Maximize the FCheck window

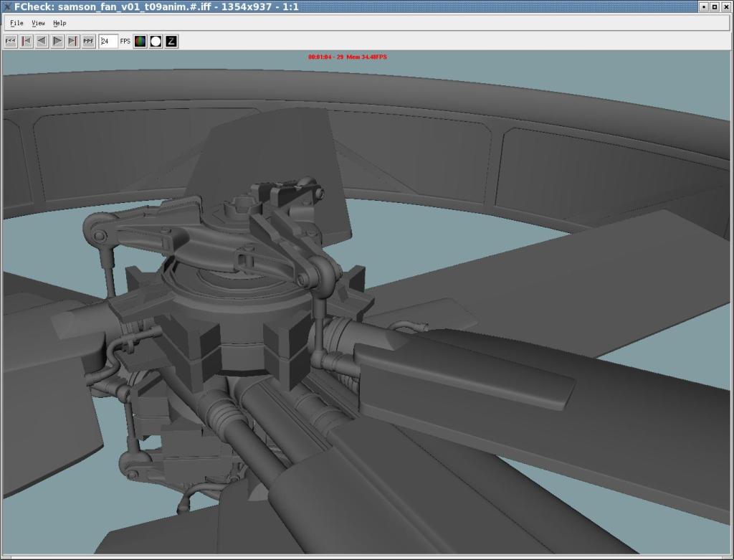tap(715, 6)
